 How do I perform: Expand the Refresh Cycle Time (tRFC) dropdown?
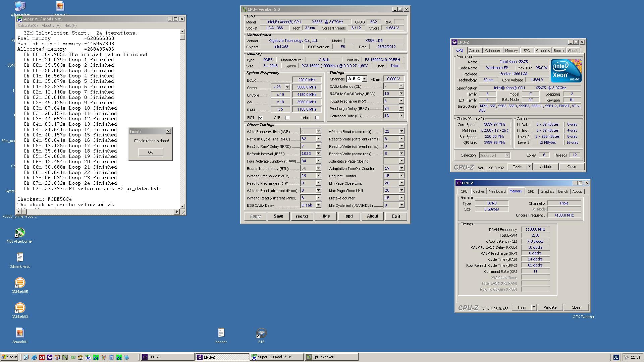tap(318, 139)
